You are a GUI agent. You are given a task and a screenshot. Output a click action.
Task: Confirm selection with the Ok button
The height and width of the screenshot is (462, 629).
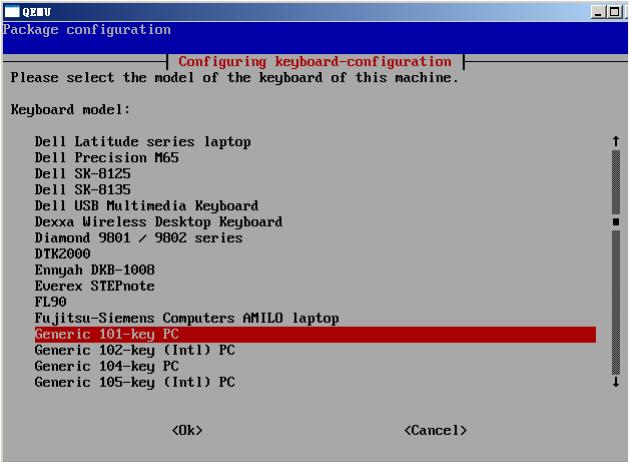(x=187, y=430)
